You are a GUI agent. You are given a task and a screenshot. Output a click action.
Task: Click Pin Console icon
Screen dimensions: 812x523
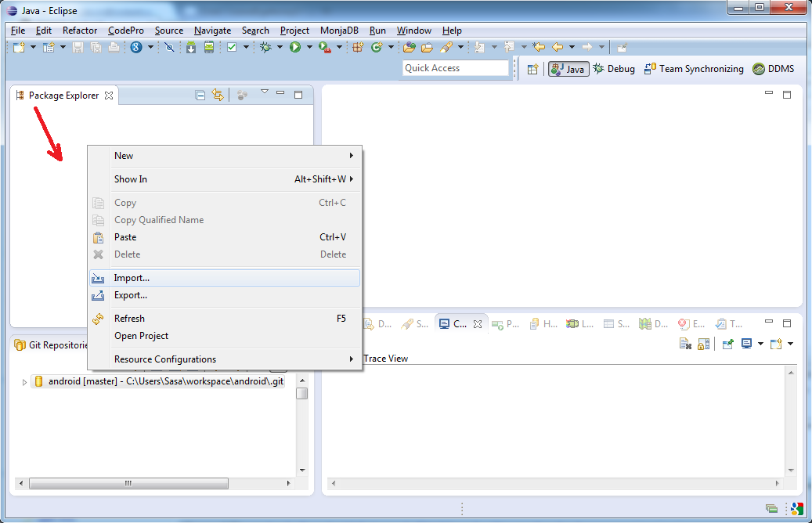click(727, 344)
